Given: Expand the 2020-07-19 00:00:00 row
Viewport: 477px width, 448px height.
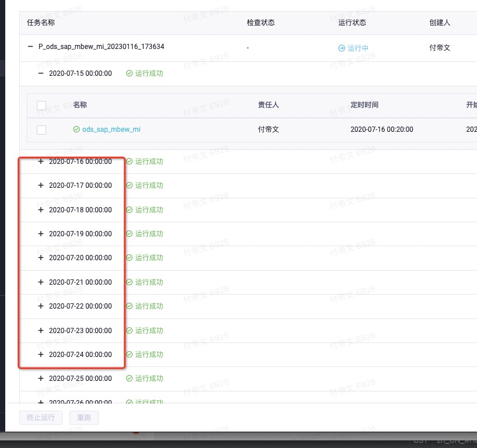Looking at the screenshot, I should click(x=41, y=233).
